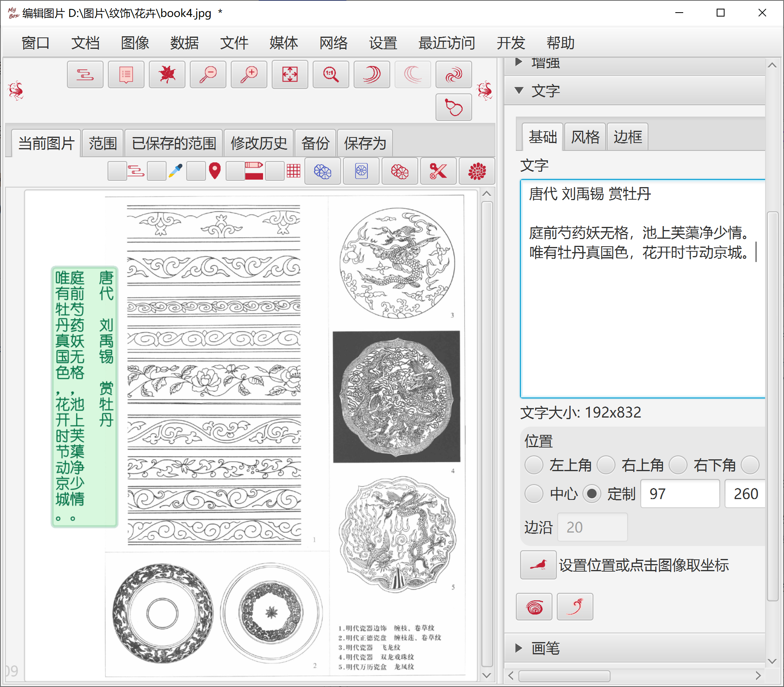Click the MyBox logo in title bar
Viewport: 784px width, 687px height.
[13, 13]
